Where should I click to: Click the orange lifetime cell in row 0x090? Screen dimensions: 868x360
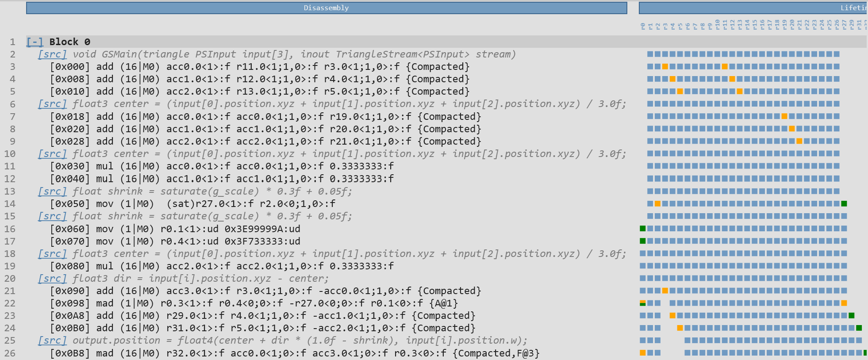pos(665,291)
